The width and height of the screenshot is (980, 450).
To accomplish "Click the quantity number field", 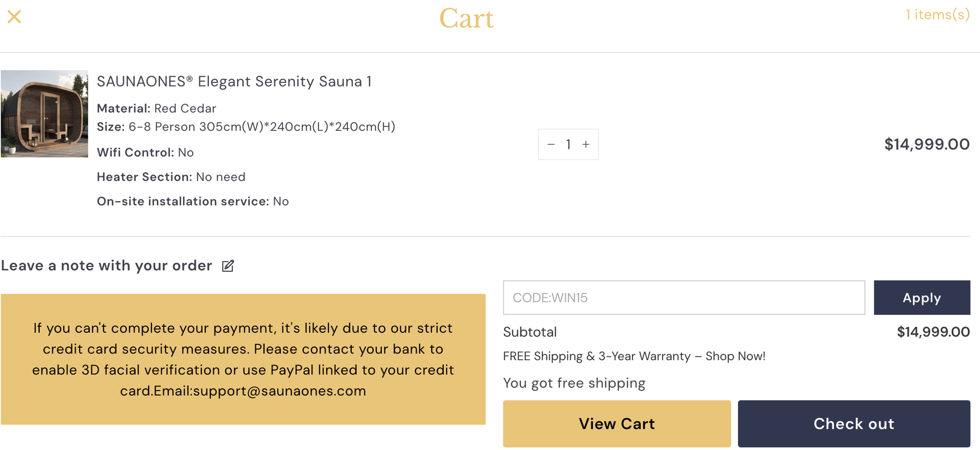I will click(568, 144).
